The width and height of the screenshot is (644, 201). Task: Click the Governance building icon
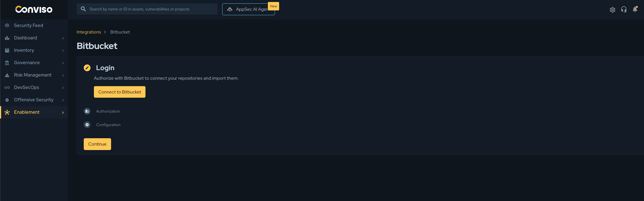[7, 62]
